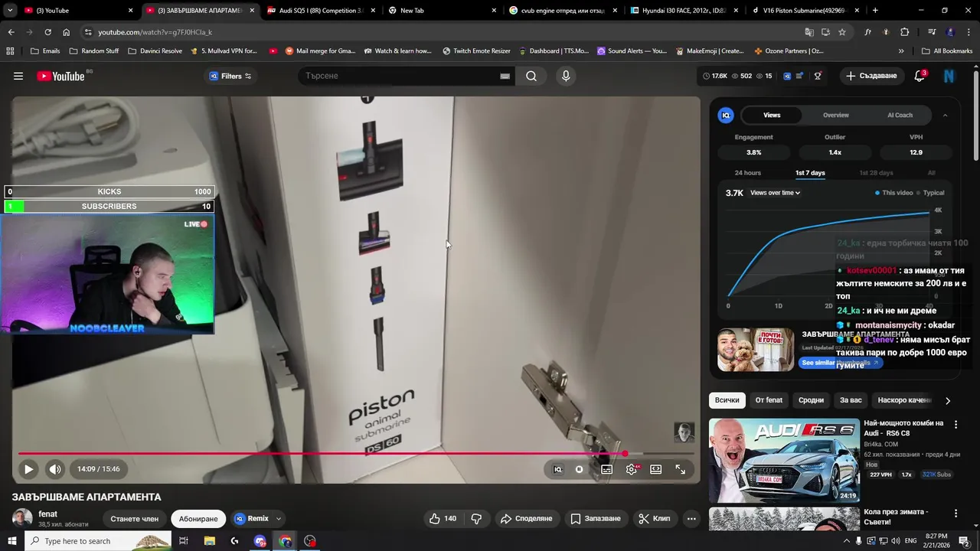Dislike the video with thumbs down

pyautogui.click(x=476, y=518)
